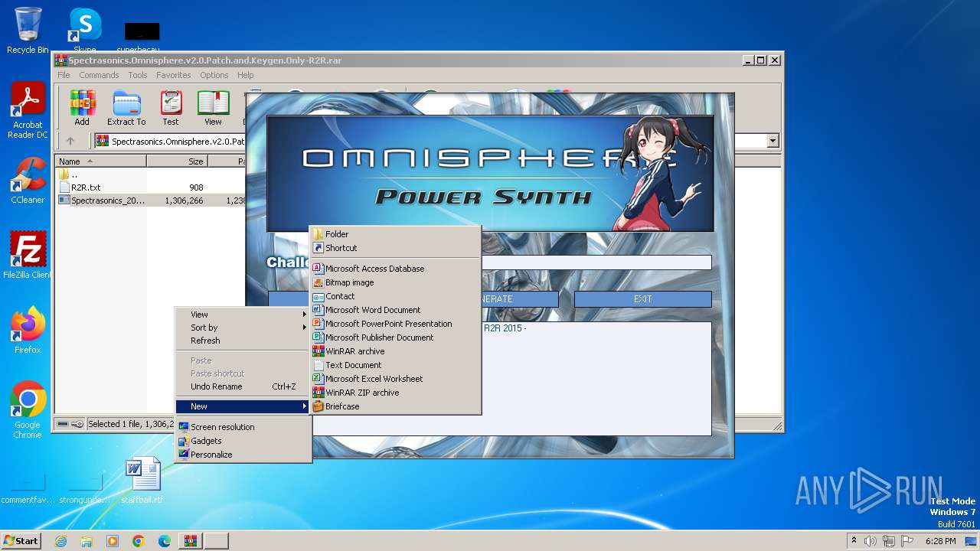The image size is (980, 551).
Task: Open WinRAR Favorites menu
Action: click(174, 75)
